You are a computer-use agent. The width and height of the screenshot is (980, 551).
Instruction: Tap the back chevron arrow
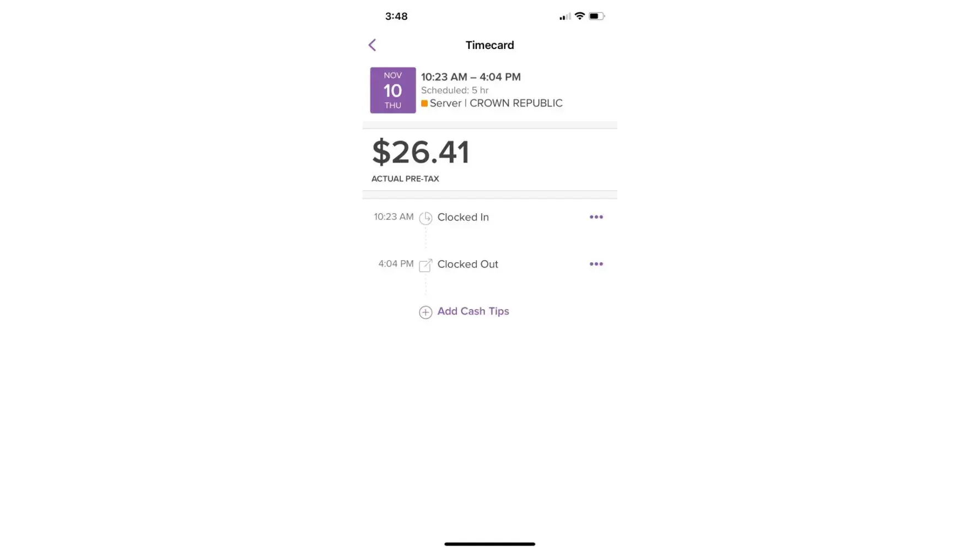tap(372, 45)
